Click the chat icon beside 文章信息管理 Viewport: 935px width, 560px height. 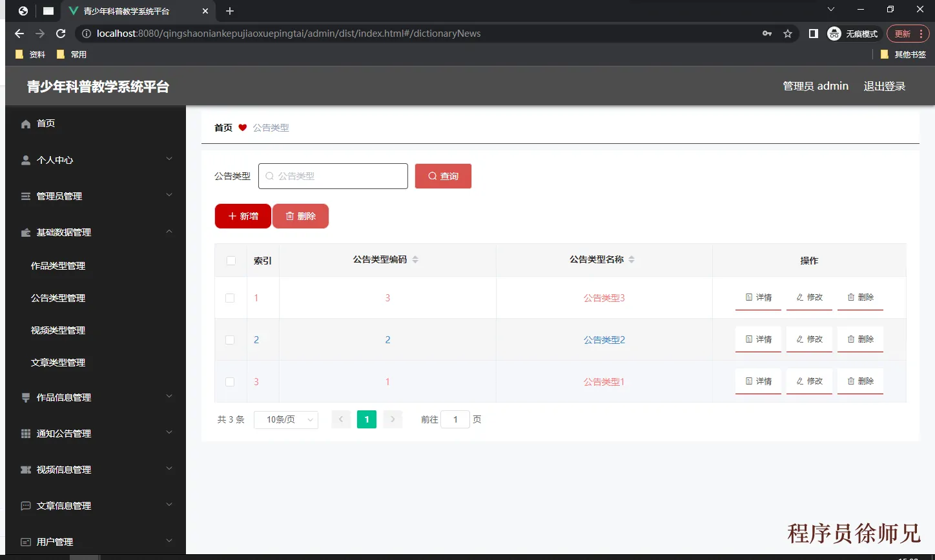coord(26,506)
